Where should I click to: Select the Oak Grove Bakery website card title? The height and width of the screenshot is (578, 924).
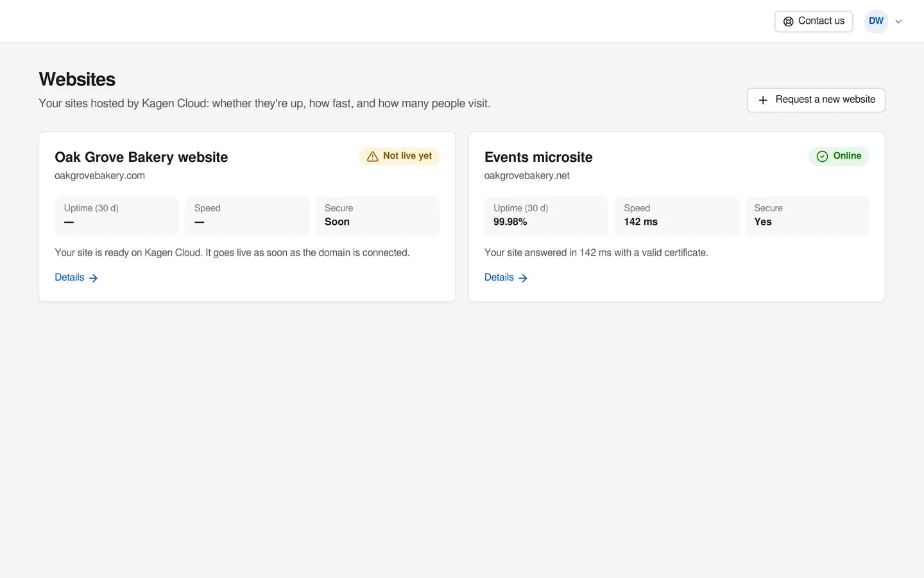tap(141, 157)
